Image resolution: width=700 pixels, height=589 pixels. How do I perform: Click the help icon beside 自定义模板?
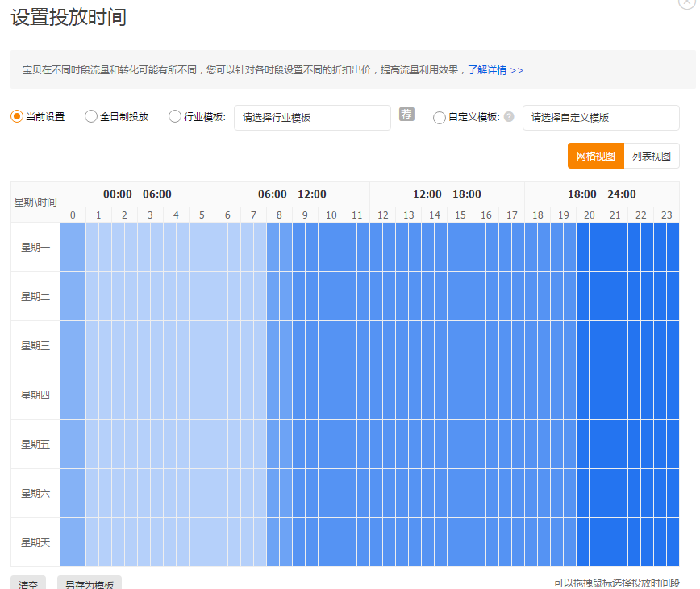pyautogui.click(x=509, y=117)
